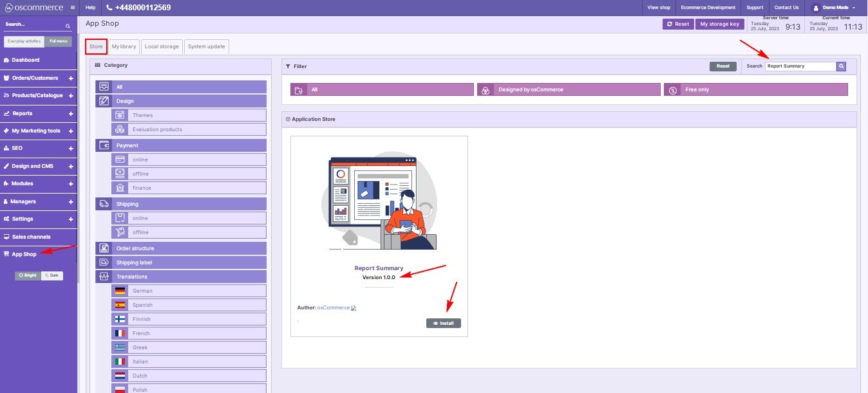Click the sidebar search magnifier icon

click(68, 26)
